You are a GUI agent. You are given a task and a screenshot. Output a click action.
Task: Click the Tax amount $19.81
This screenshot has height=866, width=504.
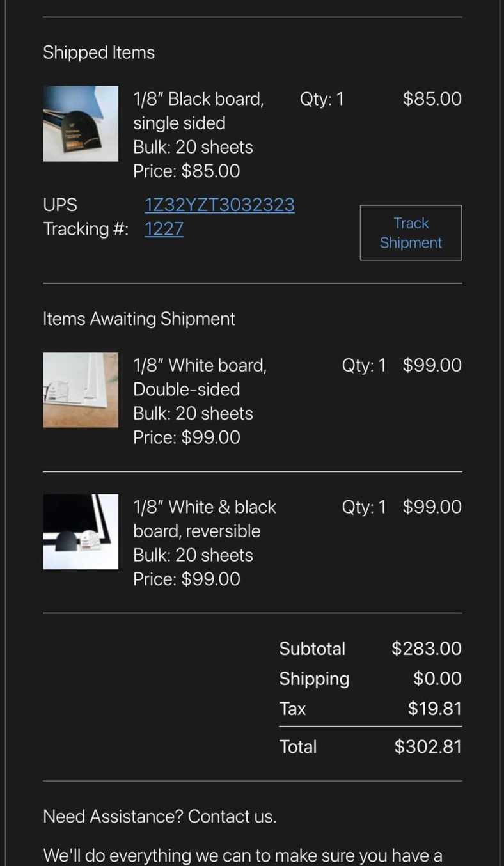pyautogui.click(x=435, y=709)
